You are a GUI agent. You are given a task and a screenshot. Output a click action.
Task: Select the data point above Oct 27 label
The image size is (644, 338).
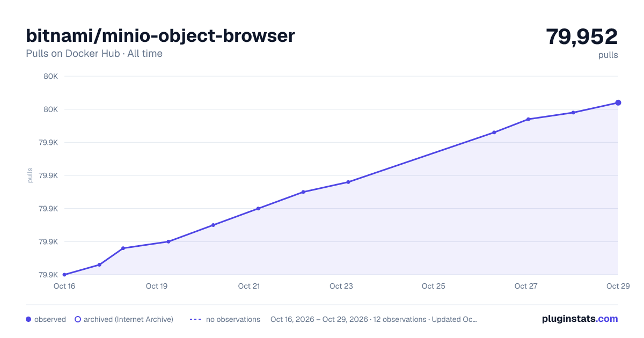(x=529, y=119)
